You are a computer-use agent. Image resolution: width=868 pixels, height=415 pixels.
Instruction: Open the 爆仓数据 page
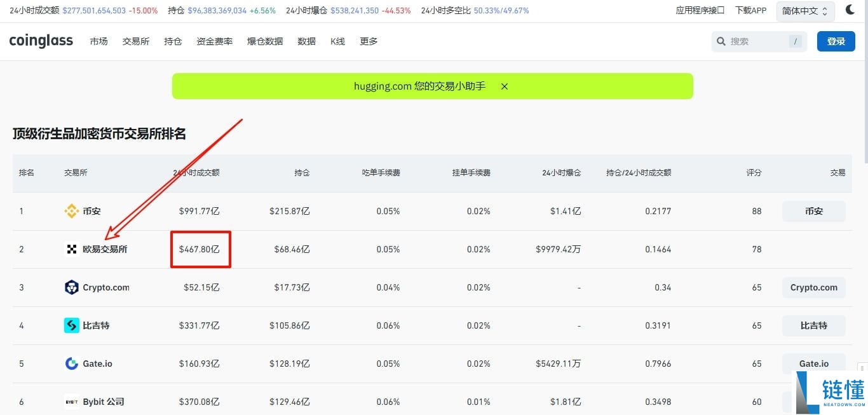(x=264, y=41)
